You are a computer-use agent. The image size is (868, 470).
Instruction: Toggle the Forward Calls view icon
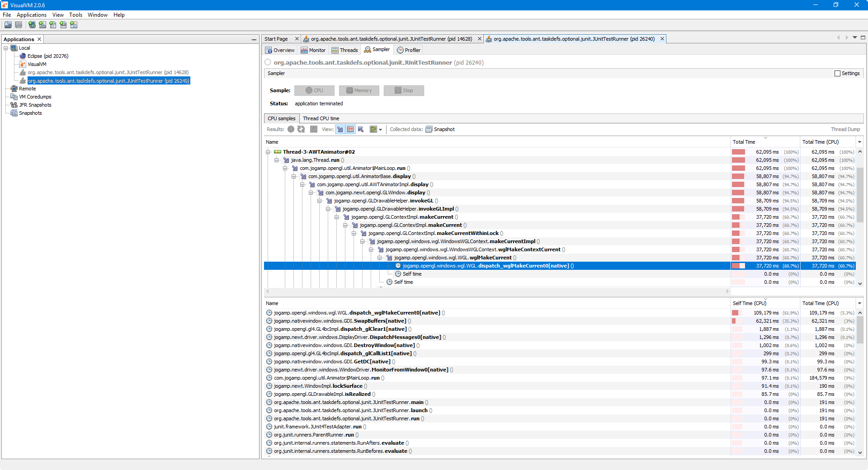[340, 129]
